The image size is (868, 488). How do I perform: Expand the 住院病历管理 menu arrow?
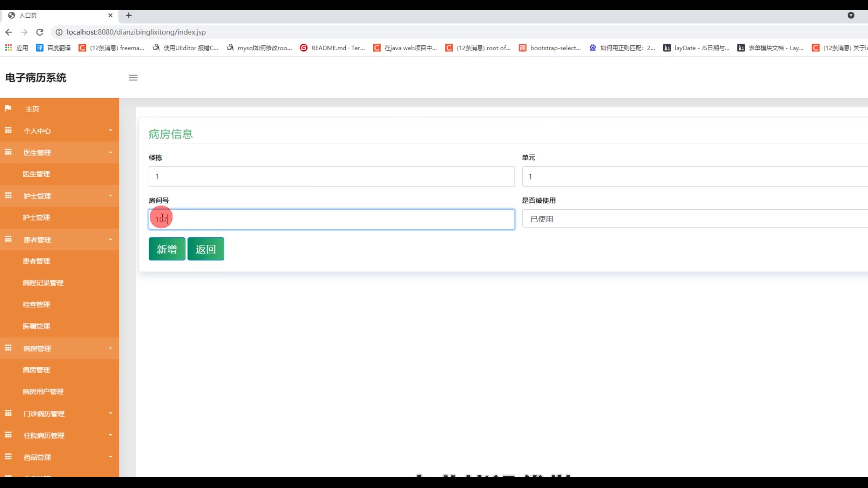[110, 435]
